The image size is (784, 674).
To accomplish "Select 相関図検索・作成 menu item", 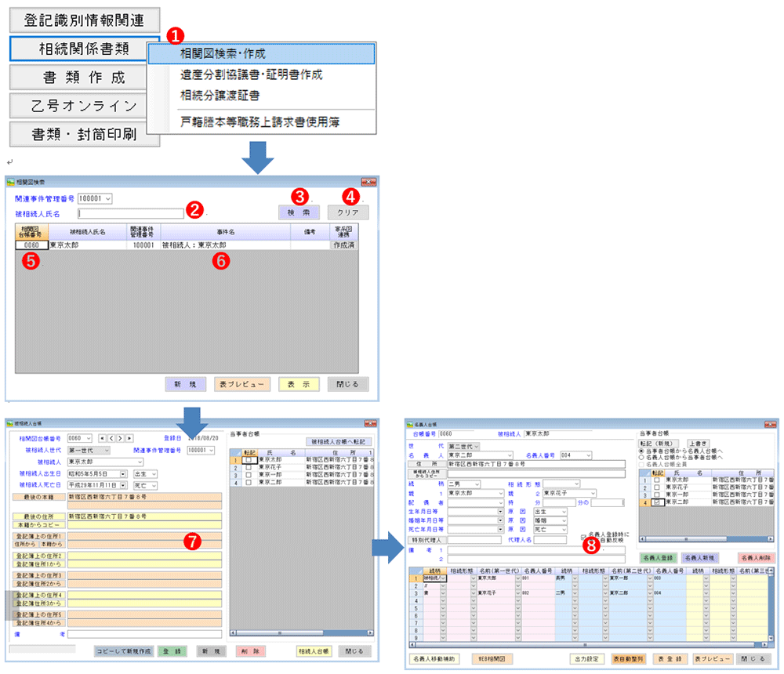I will 261,54.
